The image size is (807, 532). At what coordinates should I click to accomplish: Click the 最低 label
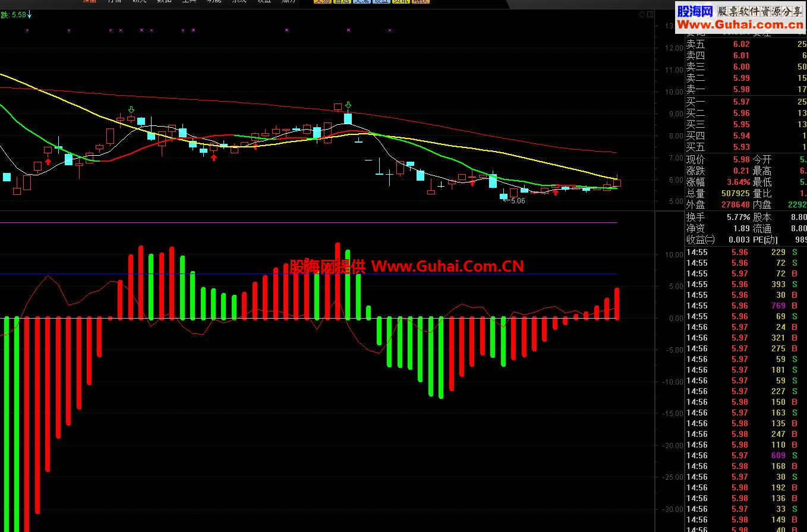click(x=762, y=182)
